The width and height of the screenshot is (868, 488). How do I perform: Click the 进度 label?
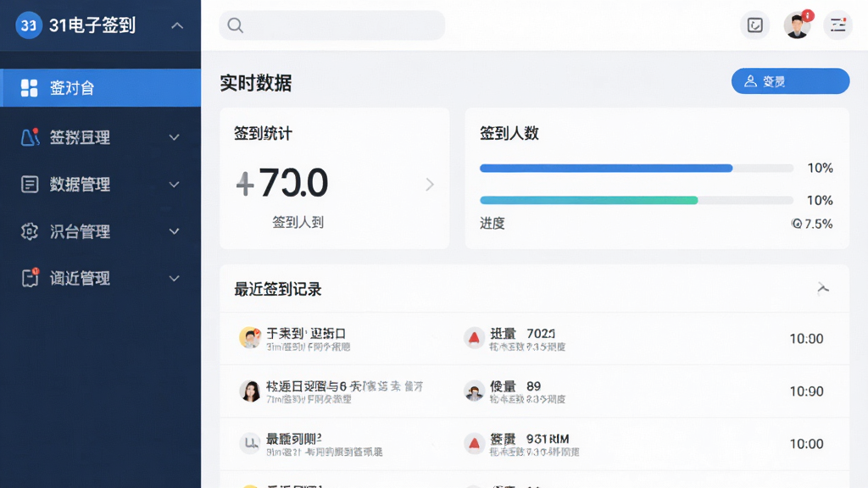click(492, 224)
